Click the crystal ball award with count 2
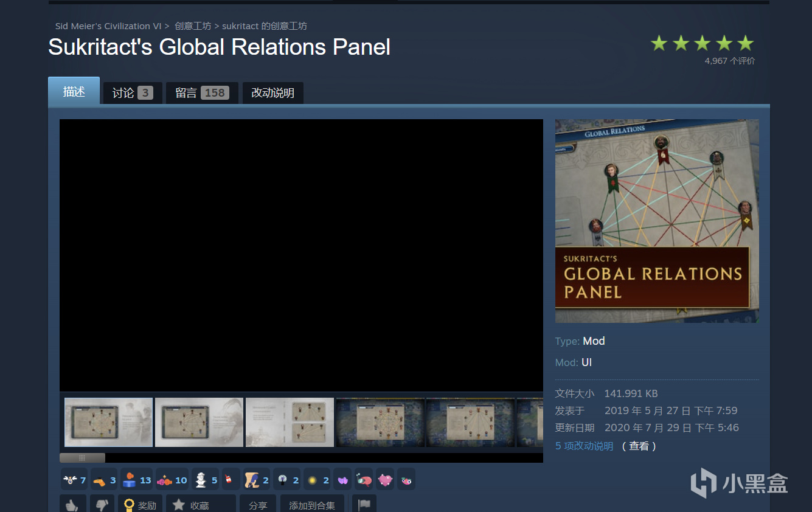The height and width of the screenshot is (512, 812). 287,480
